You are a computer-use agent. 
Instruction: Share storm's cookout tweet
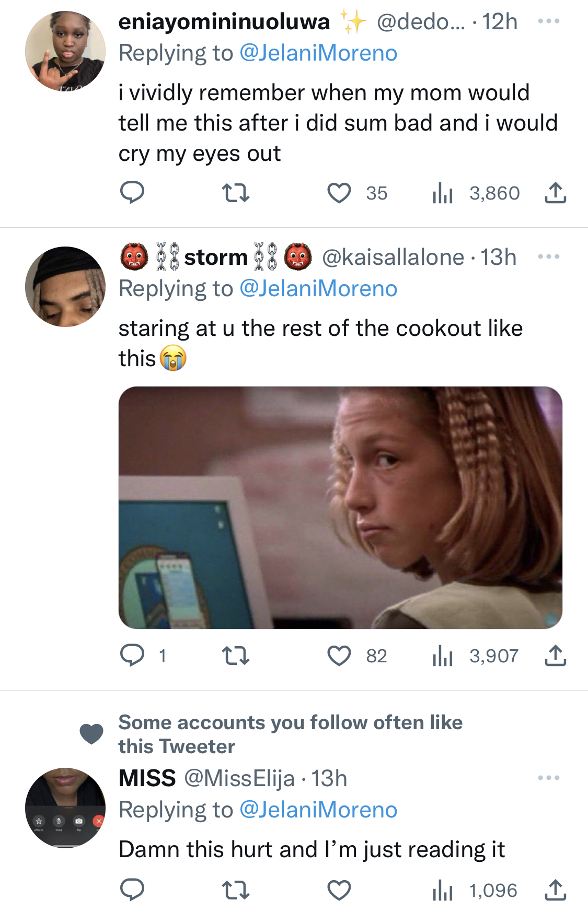555,655
